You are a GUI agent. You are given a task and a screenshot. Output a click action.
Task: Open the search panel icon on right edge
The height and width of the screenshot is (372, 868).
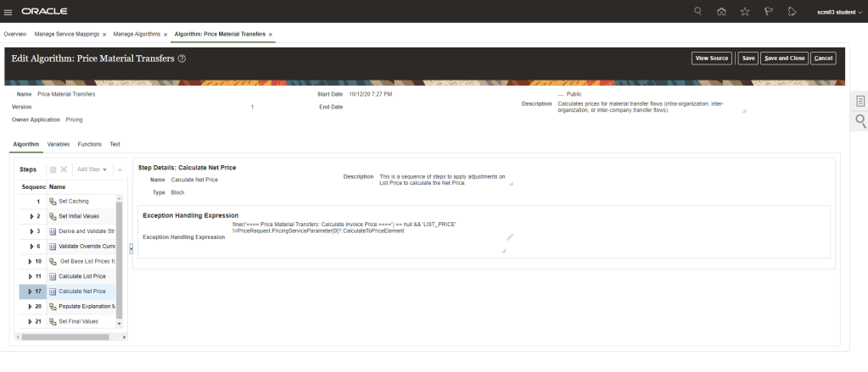(x=860, y=122)
